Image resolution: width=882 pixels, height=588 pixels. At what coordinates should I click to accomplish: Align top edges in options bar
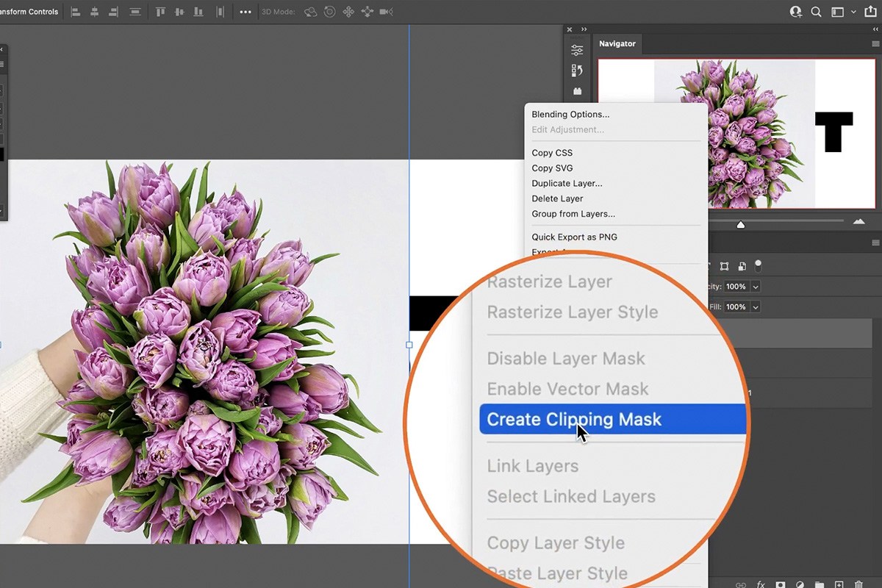click(160, 12)
